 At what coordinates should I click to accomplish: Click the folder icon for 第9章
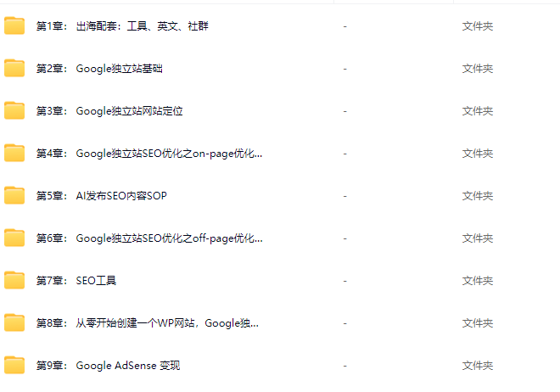(x=14, y=365)
